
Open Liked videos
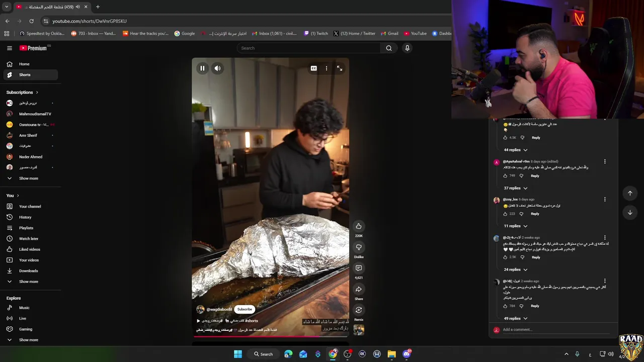coord(31,249)
